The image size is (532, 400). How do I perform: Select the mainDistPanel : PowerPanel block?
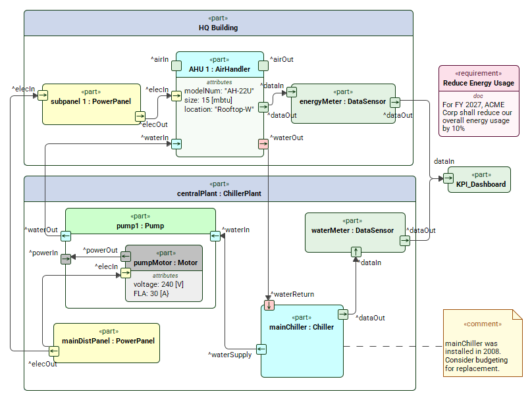[107, 343]
